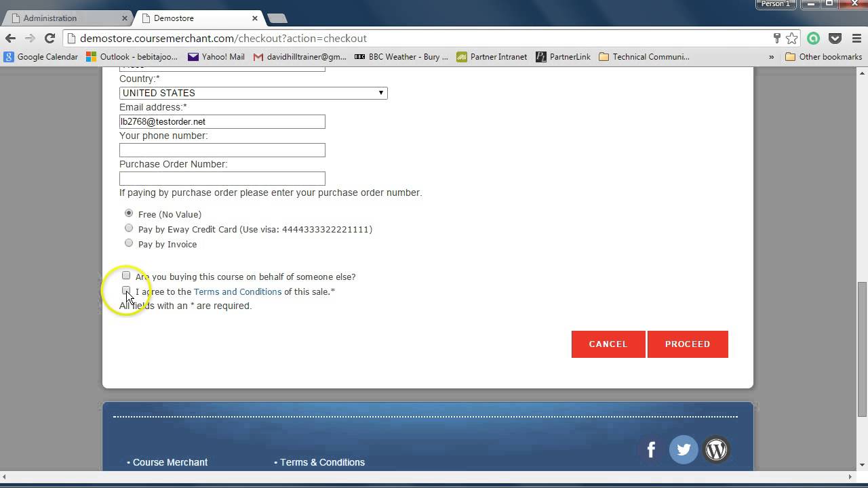868x488 pixels.
Task: Bookmark this page with the star icon
Action: [791, 39]
